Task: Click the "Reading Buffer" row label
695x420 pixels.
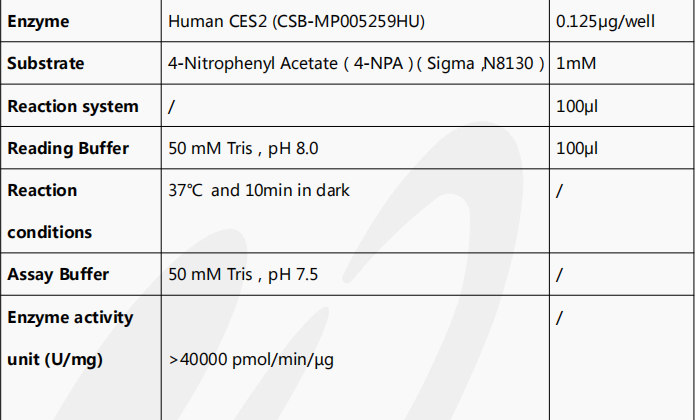Action: point(68,149)
